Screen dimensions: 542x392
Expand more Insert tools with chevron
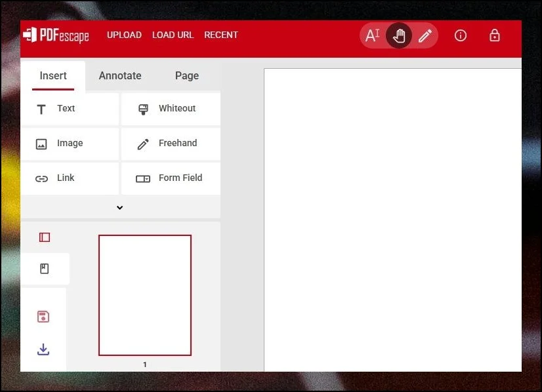click(120, 208)
